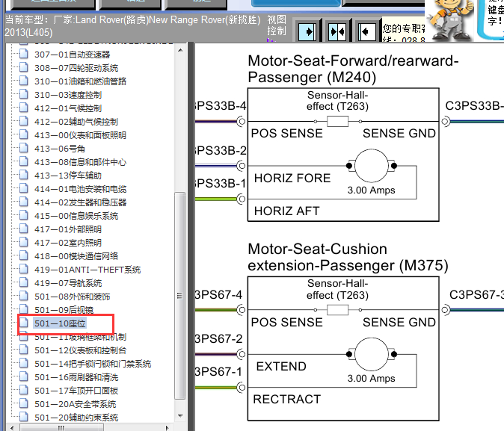The width and height of the screenshot is (504, 431).
Task: Select 310—03速度控制 entry
Action: tap(68, 95)
